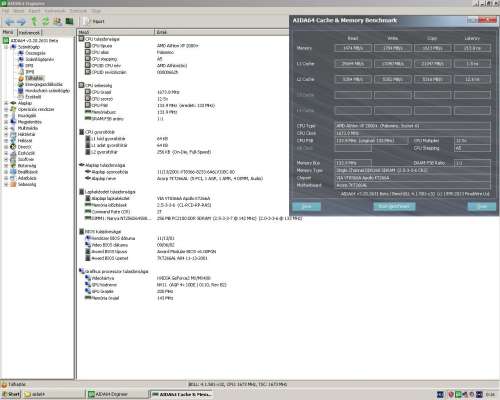The width and height of the screenshot is (500, 400).
Task: Expand the Sebesség tree node
Action: [6, 184]
